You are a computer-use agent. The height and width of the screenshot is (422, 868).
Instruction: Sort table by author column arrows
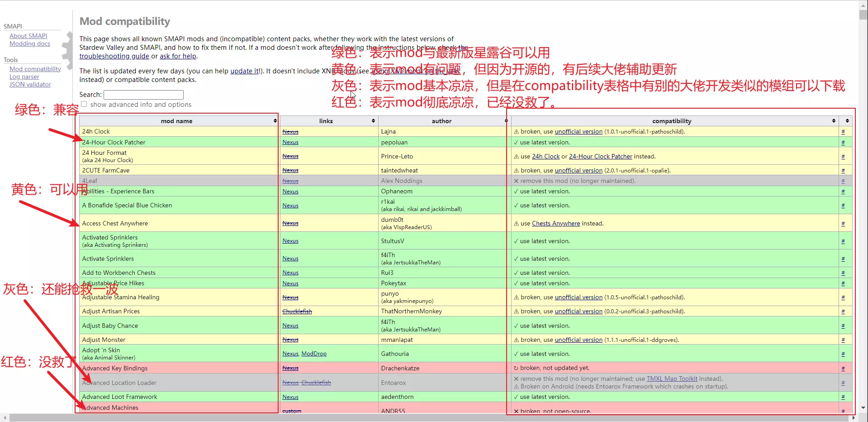506,121
